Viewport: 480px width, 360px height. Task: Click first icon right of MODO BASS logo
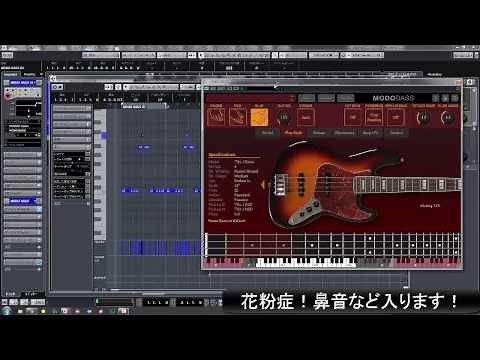[x=435, y=98]
